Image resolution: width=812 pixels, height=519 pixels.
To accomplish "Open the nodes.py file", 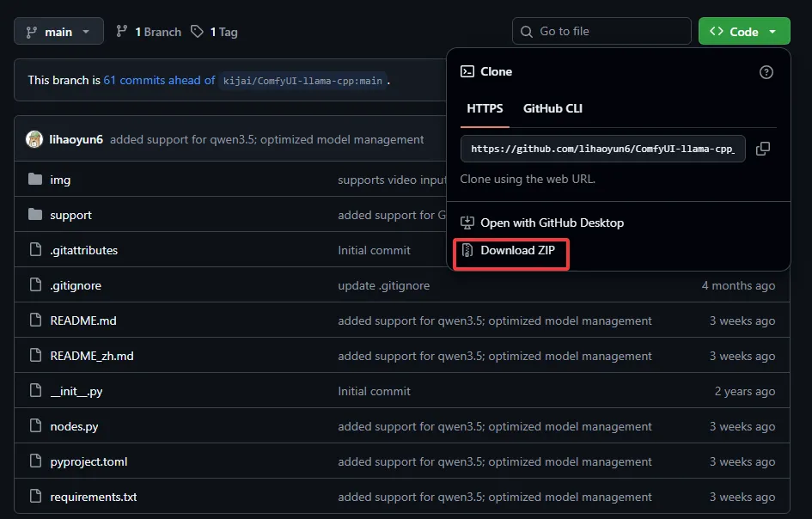I will pos(74,426).
